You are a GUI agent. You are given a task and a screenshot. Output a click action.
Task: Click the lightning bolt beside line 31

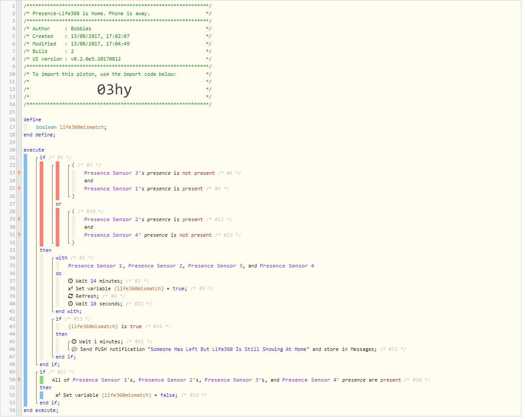pyautogui.click(x=19, y=235)
